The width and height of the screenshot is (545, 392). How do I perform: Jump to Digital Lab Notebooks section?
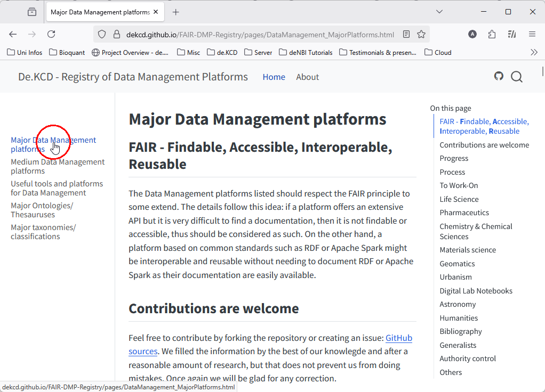click(x=476, y=291)
